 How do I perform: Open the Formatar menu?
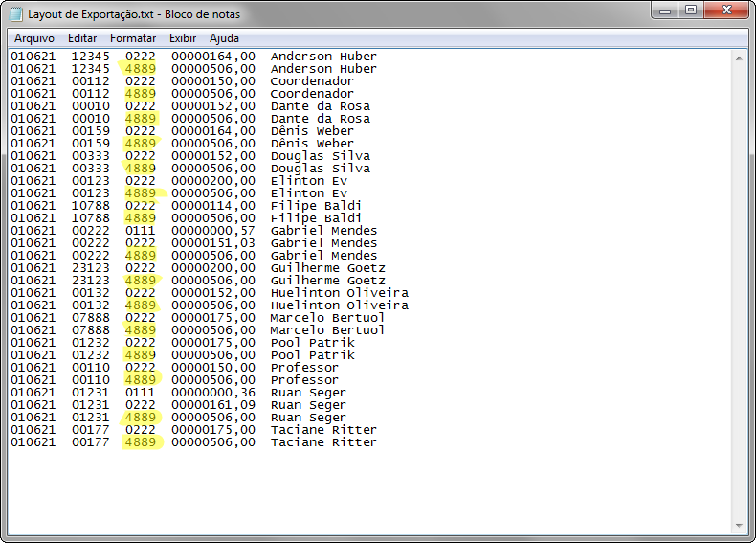pyautogui.click(x=133, y=38)
